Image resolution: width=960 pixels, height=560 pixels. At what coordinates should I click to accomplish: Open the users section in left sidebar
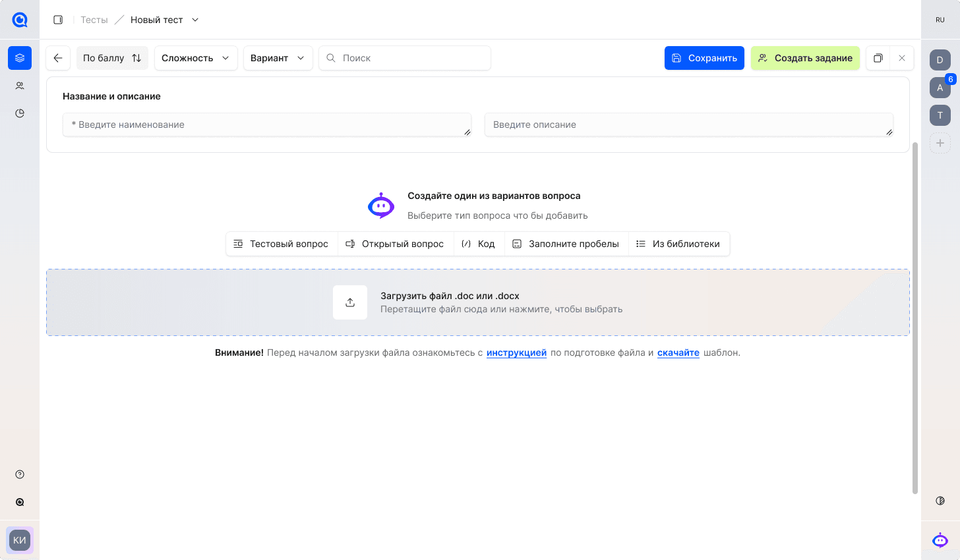tap(20, 86)
